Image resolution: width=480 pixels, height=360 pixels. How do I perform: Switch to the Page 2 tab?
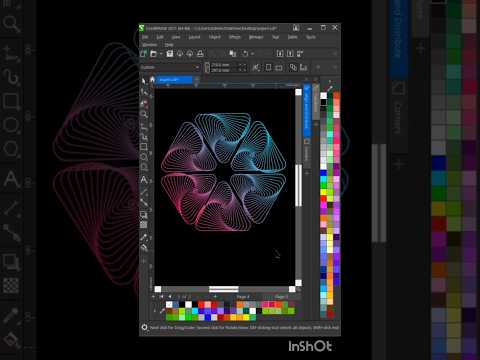click(x=281, y=296)
